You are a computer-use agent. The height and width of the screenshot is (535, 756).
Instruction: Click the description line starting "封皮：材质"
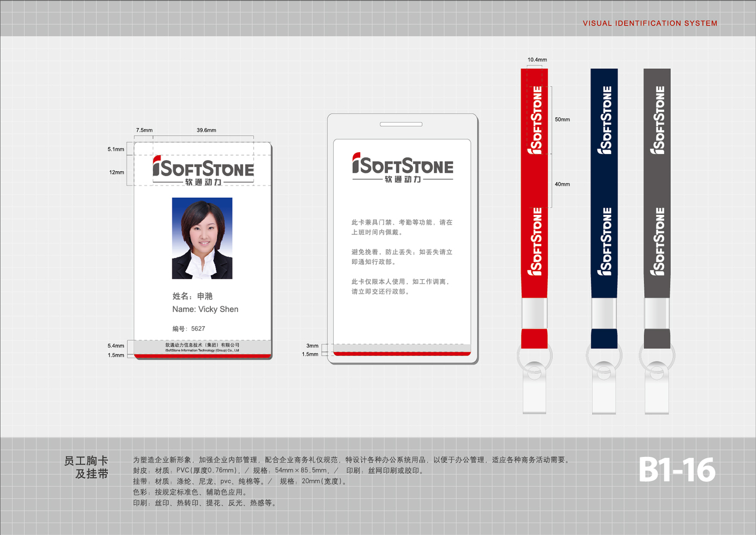279,471
